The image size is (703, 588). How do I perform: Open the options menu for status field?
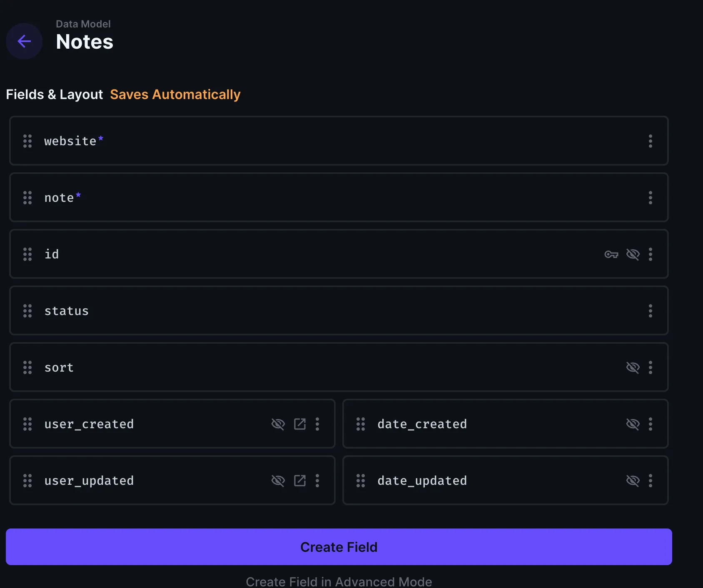click(x=650, y=311)
